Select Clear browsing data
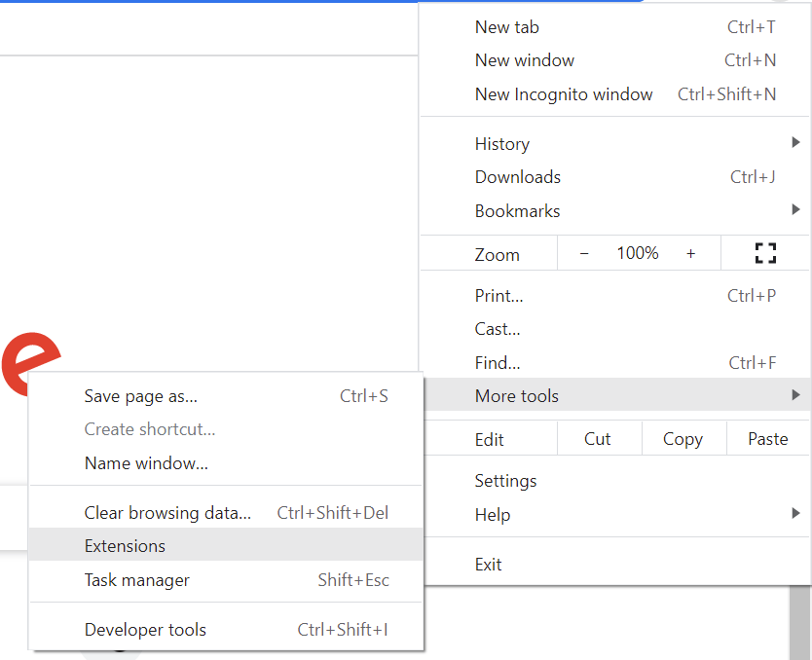This screenshot has height=660, width=812. tap(167, 513)
